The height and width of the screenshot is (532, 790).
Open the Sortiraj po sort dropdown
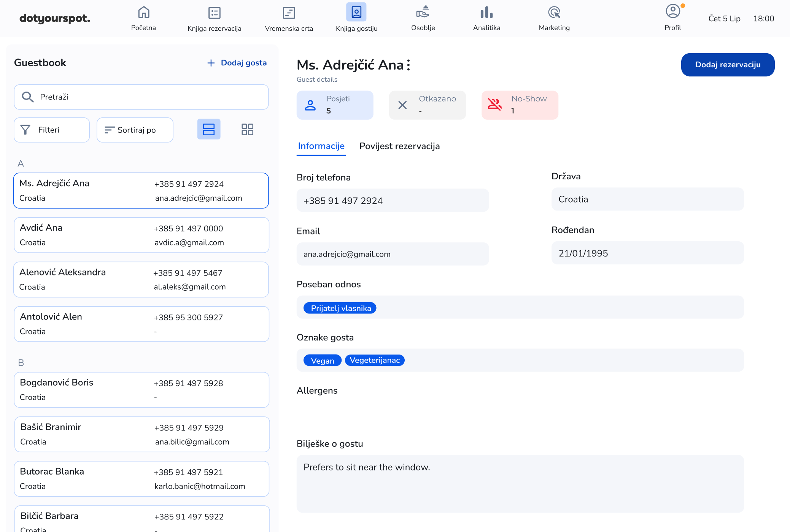click(135, 130)
